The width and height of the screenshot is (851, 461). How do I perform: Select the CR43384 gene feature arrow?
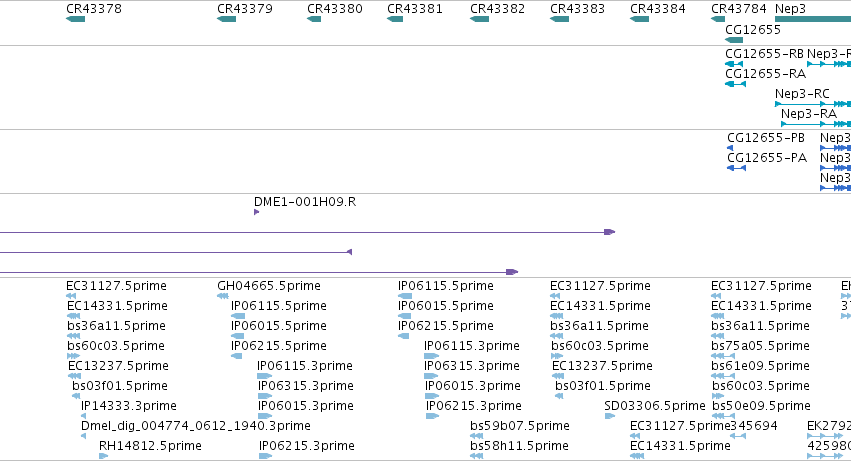(x=639, y=20)
